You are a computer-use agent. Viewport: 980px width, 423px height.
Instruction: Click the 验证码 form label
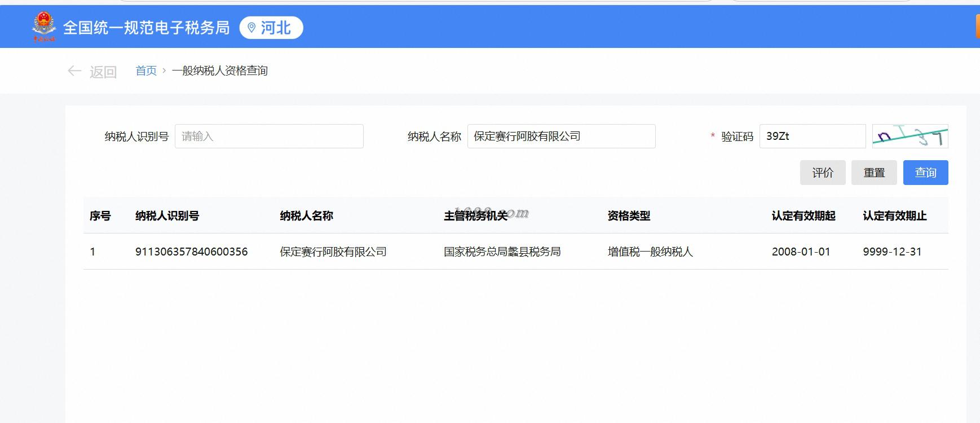click(x=738, y=136)
